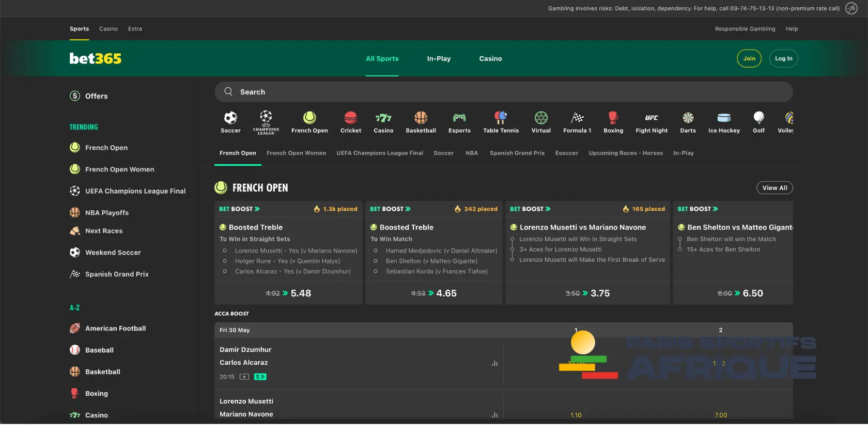868x425 pixels.
Task: Select Navone odds 7.00
Action: [720, 415]
